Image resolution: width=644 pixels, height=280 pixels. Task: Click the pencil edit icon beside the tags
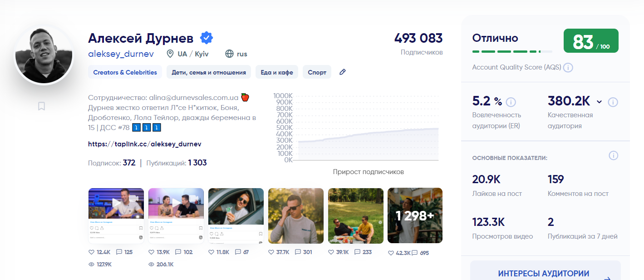[343, 72]
